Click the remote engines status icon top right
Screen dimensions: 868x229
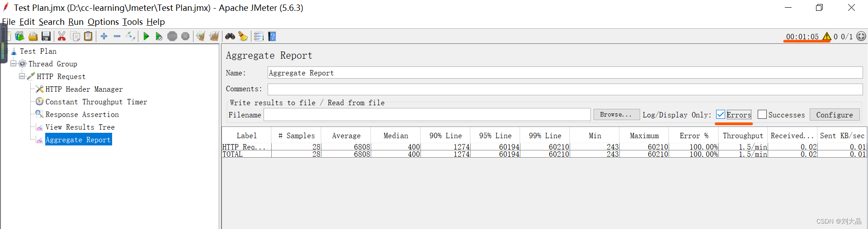861,36
